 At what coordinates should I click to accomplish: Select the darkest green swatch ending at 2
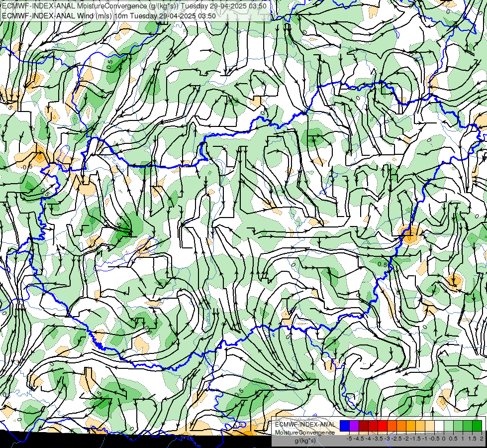(x=477, y=426)
